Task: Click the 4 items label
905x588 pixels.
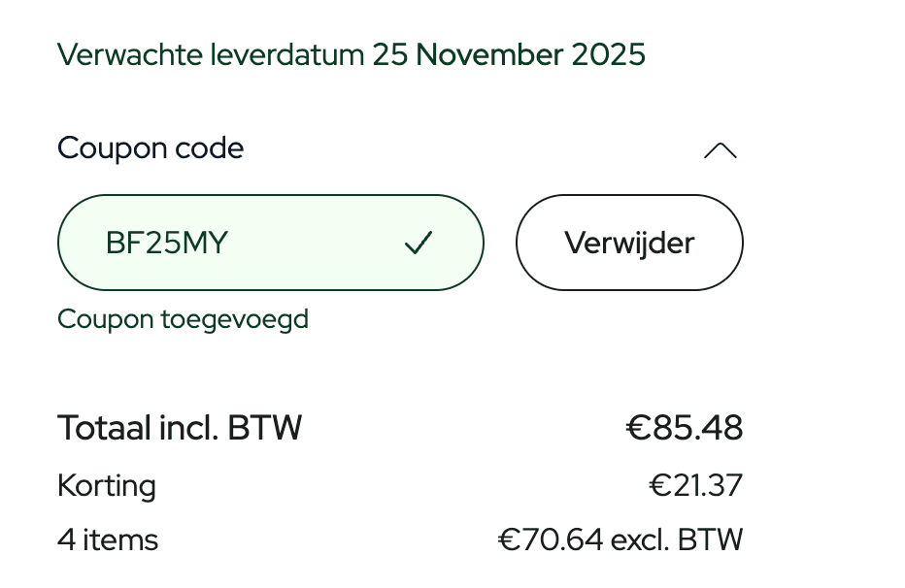Action: click(108, 539)
